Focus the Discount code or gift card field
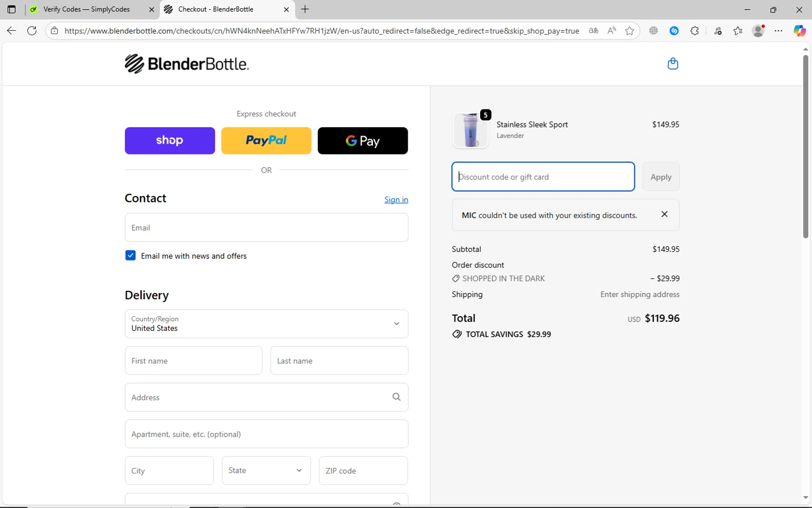 pyautogui.click(x=543, y=177)
